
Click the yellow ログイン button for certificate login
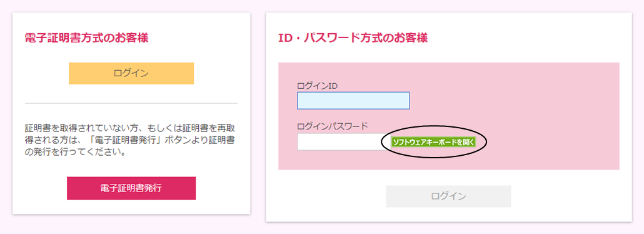coord(131,73)
